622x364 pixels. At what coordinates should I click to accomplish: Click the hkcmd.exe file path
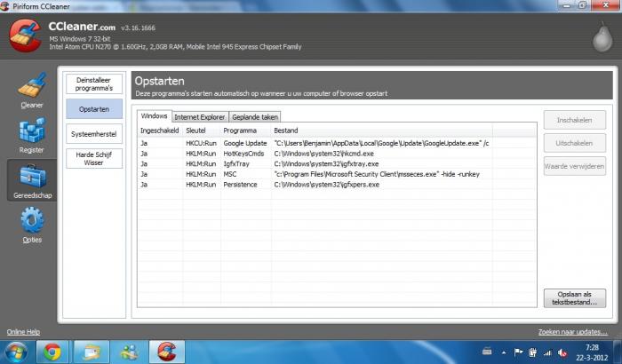[323, 154]
